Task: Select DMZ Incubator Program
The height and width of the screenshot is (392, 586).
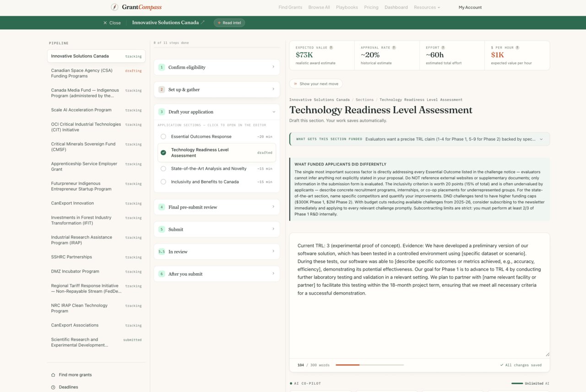Action: coord(96,271)
